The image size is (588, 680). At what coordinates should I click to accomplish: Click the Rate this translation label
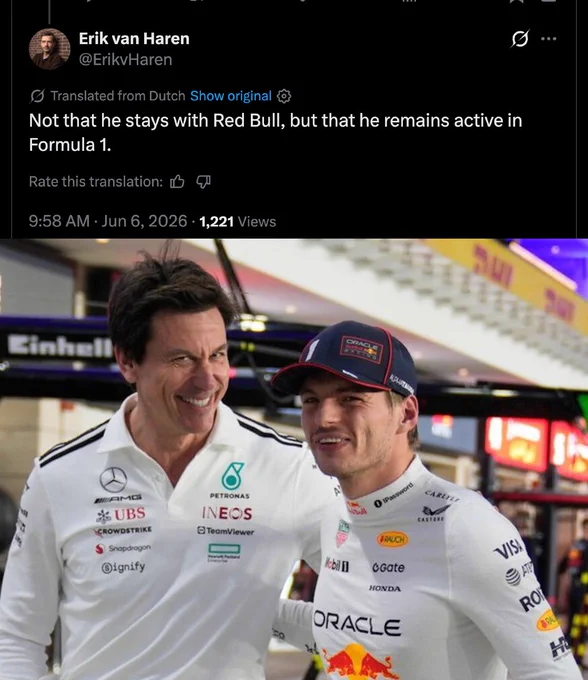pos(96,181)
